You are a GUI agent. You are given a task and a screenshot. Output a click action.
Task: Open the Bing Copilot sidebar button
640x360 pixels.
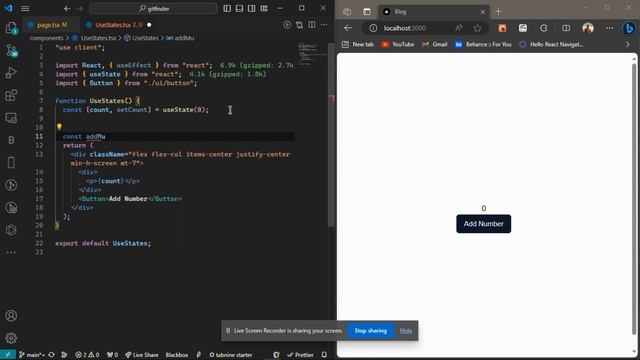coord(629,28)
